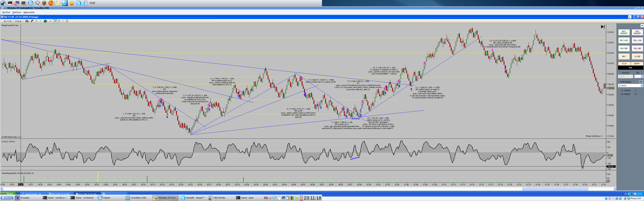Open the zoom frame view icon

click(x=50, y=21)
